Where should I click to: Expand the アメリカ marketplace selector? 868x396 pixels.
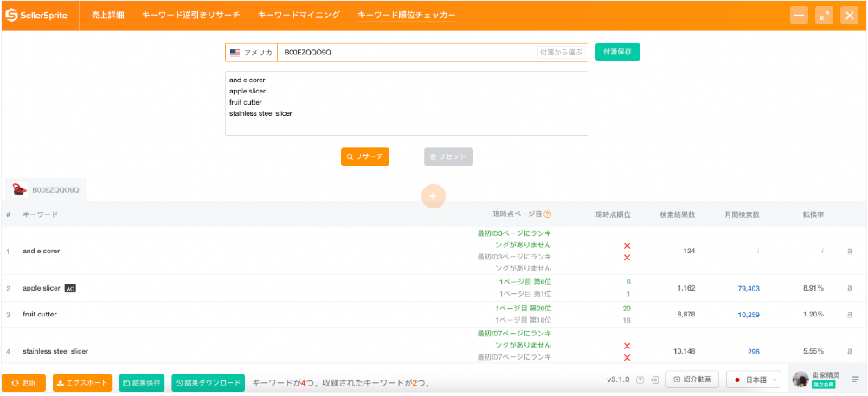click(x=251, y=53)
